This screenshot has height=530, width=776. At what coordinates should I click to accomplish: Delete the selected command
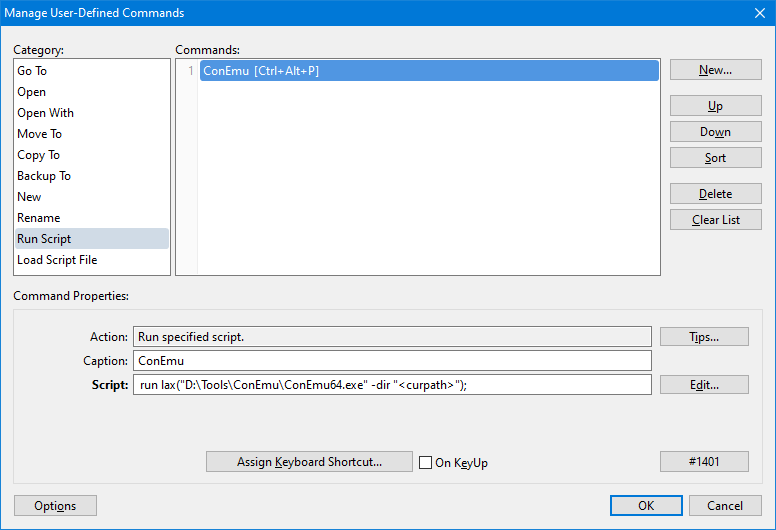(715, 194)
